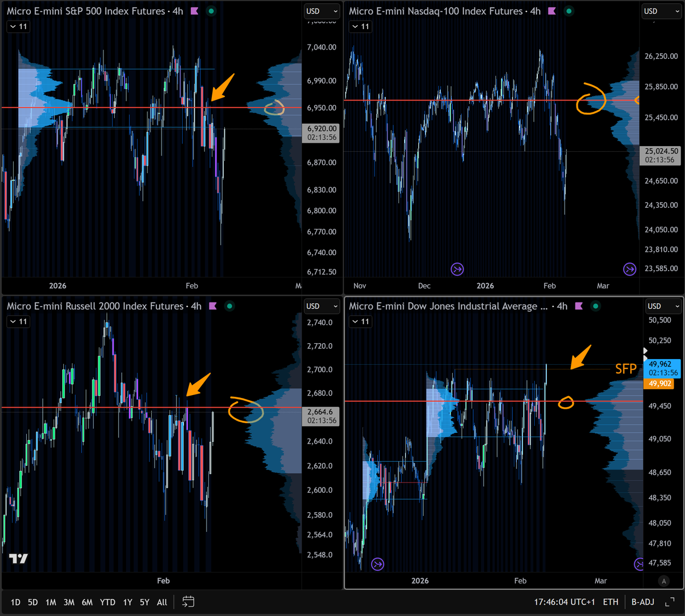Select the 5Y time range
Image resolution: width=685 pixels, height=616 pixels.
[x=144, y=602]
